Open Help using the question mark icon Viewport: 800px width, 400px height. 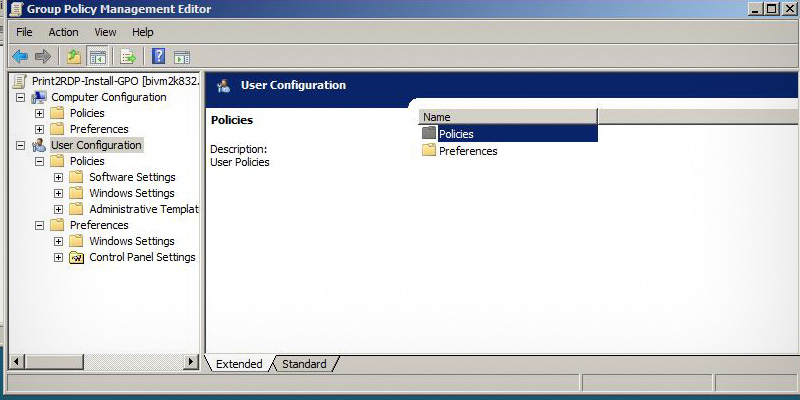pos(158,56)
